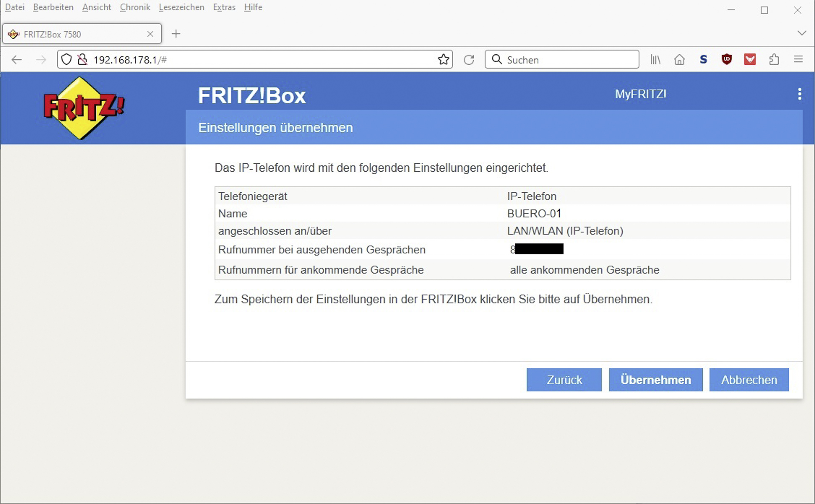Select the FRITZ!Box 7580 tab

coord(82,34)
